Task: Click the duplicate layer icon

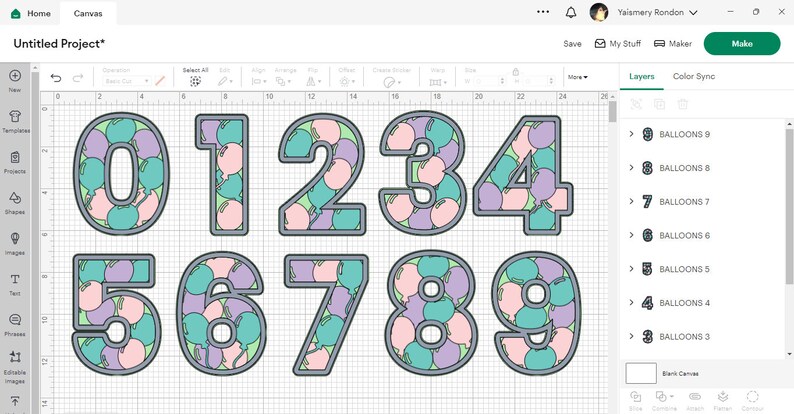Action: click(659, 104)
